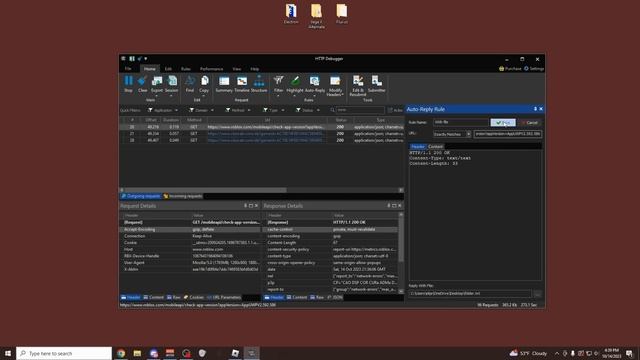Viewport: 640px width, 360px height.
Task: Select the Performance ribbon tab
Action: 211,69
